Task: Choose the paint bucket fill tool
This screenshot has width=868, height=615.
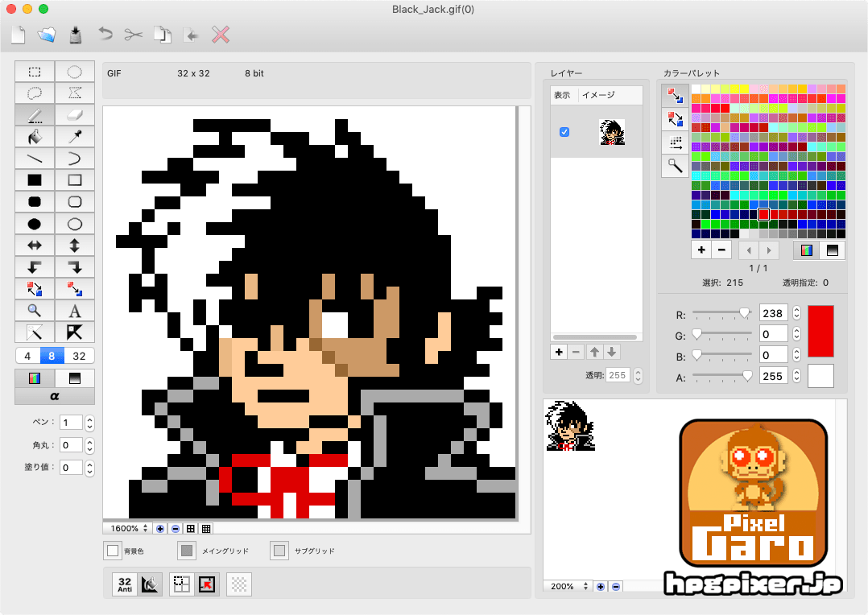Action: coord(35,137)
